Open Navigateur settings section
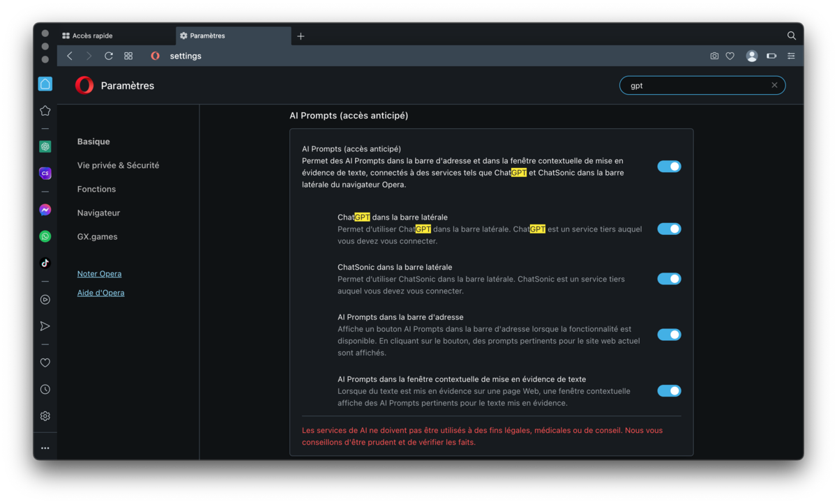The height and width of the screenshot is (504, 837). (x=98, y=213)
